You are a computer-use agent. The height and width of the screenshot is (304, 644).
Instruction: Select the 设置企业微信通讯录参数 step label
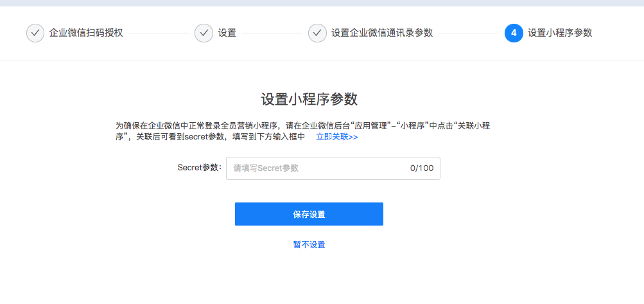point(382,33)
